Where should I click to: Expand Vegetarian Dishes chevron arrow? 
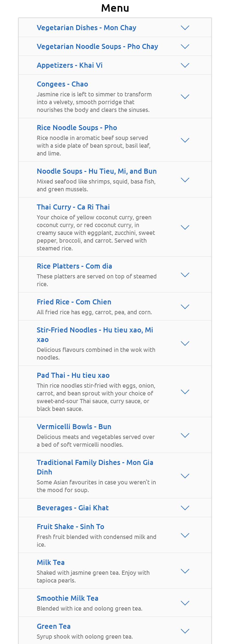[185, 28]
